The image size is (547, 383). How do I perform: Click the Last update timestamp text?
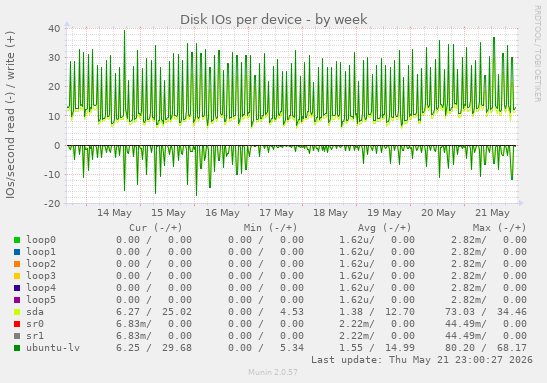[x=422, y=360]
